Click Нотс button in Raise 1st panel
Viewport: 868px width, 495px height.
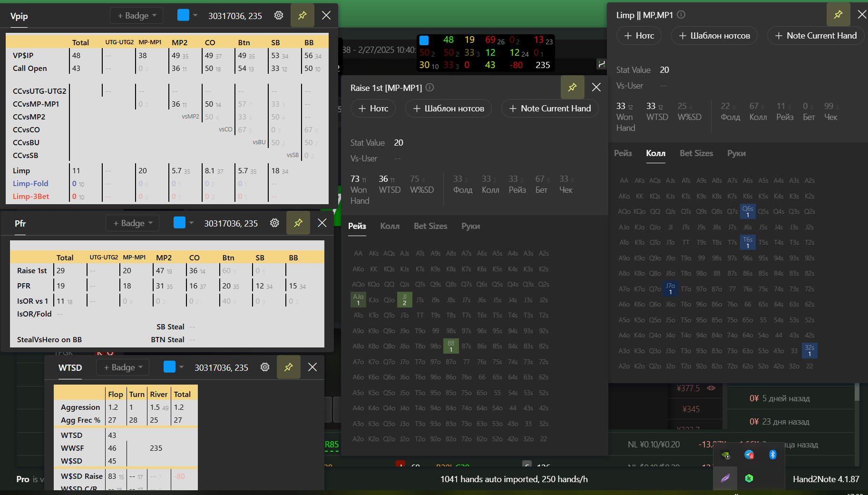point(373,109)
